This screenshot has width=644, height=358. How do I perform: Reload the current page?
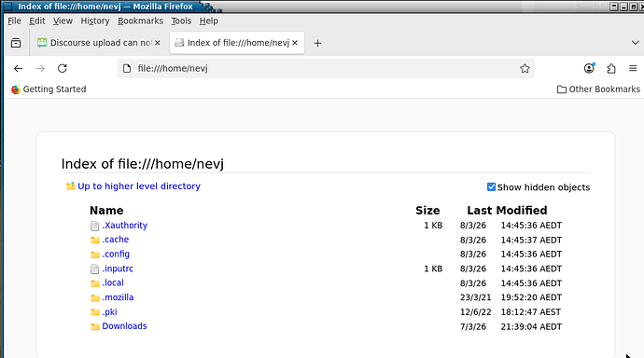(62, 68)
